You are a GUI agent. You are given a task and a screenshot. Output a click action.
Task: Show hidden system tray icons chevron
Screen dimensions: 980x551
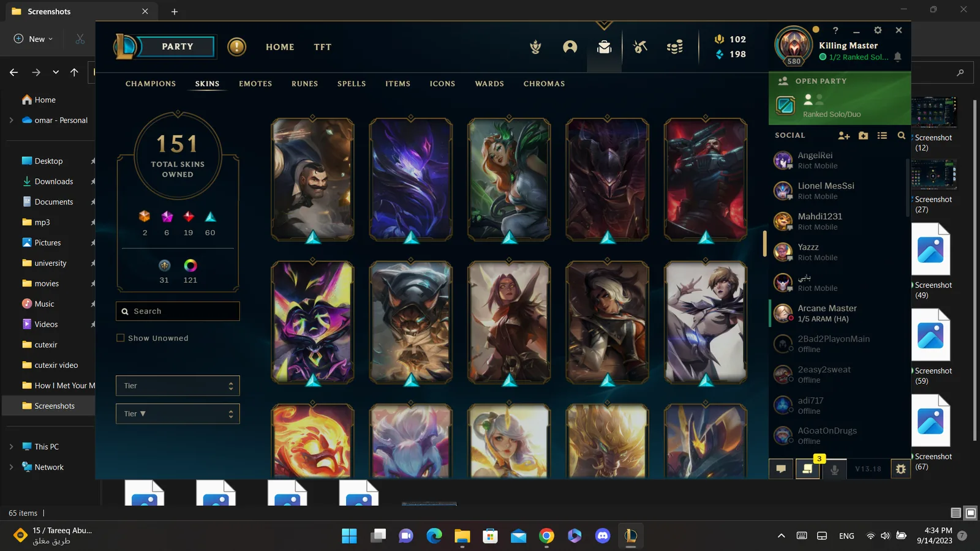[781, 536]
